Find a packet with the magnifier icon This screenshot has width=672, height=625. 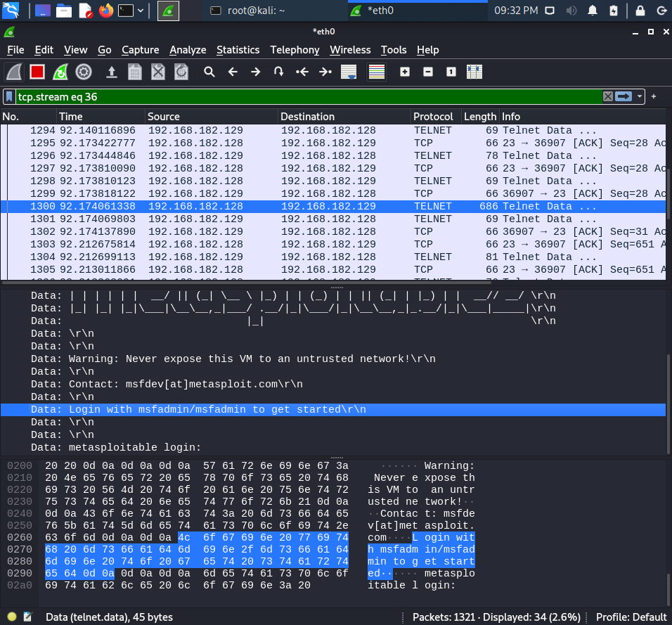(x=209, y=72)
